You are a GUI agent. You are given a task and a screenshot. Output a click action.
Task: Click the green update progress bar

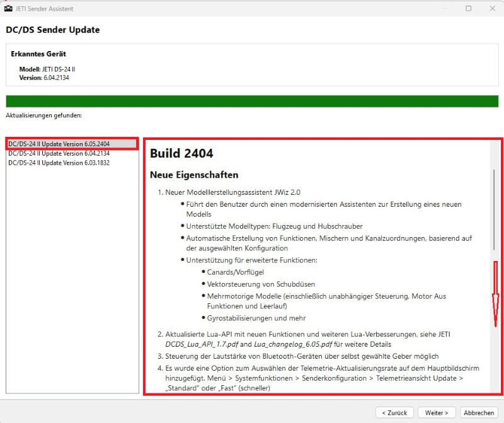point(252,101)
